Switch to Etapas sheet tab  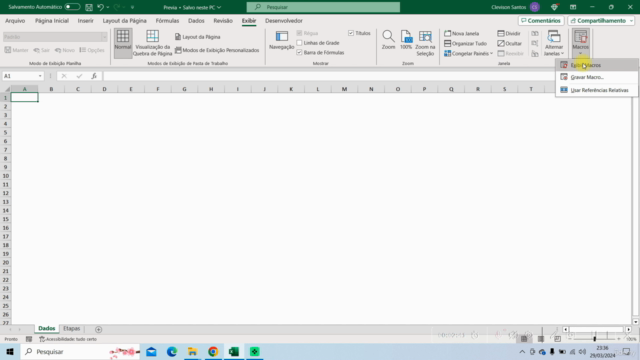pos(71,329)
